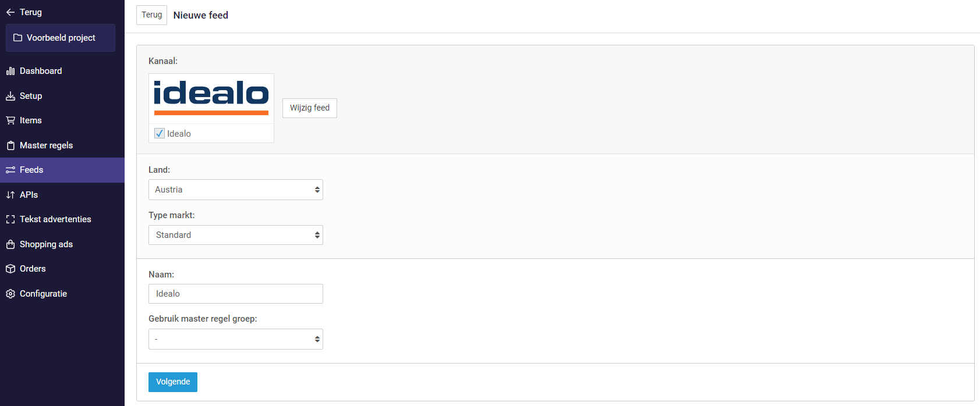Click the Dashboard bar chart icon

point(10,71)
